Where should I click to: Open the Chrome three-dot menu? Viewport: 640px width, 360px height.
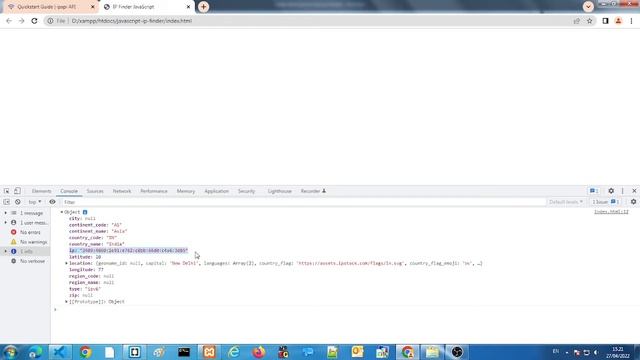point(631,21)
